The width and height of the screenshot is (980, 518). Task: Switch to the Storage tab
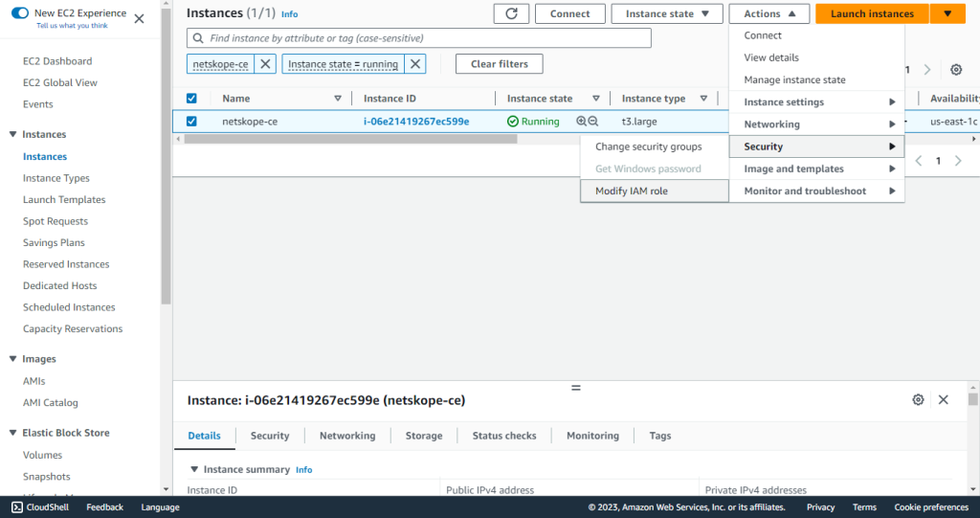point(424,436)
